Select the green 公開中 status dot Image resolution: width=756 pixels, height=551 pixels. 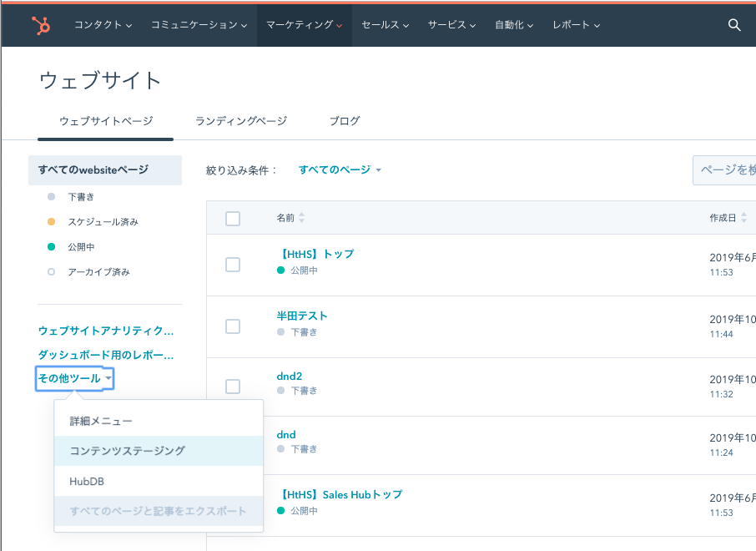coord(49,246)
